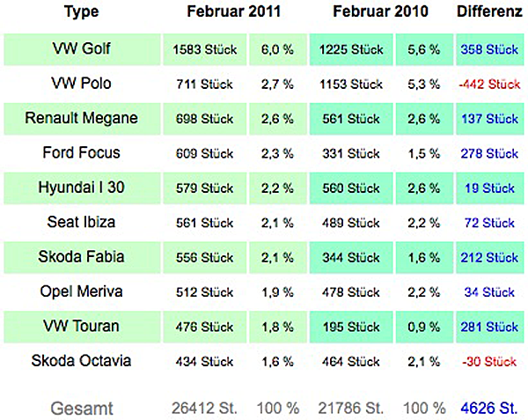This screenshot has height=420, width=528.
Task: Click the VW Polo model name
Action: [81, 84]
